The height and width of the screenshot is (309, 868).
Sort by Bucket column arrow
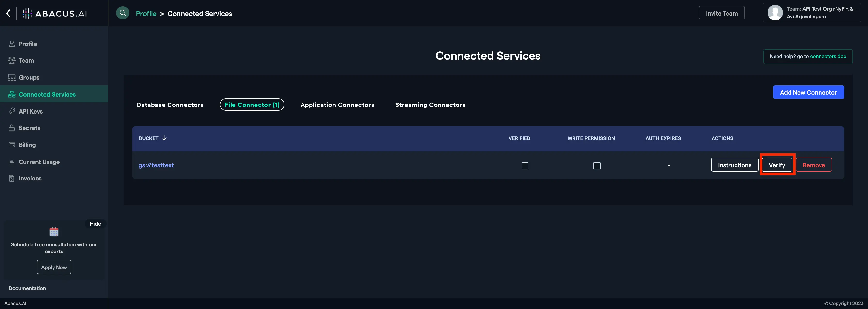click(164, 138)
